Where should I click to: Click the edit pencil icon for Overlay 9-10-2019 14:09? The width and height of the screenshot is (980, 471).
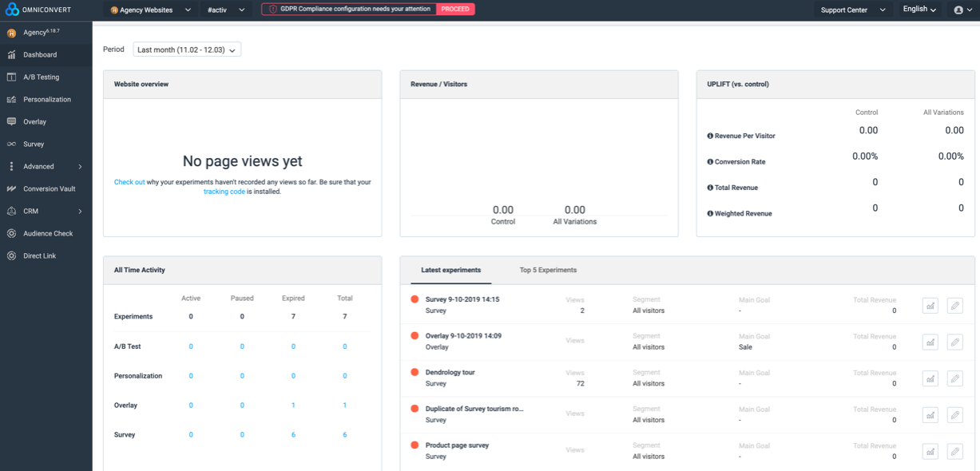954,342
